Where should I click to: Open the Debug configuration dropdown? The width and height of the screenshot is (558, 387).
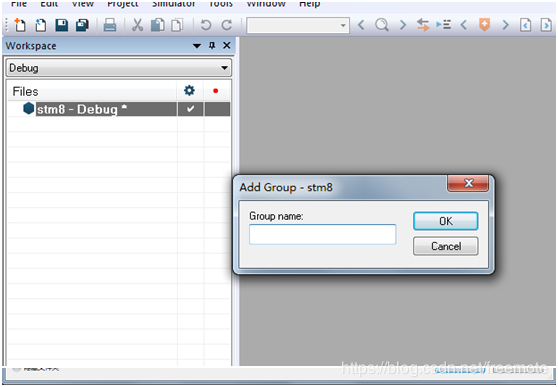pyautogui.click(x=119, y=68)
